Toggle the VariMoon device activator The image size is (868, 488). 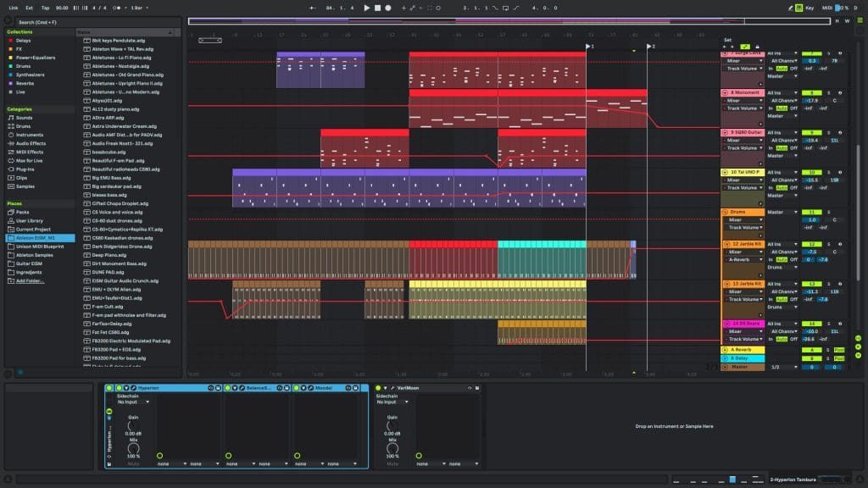click(x=378, y=388)
